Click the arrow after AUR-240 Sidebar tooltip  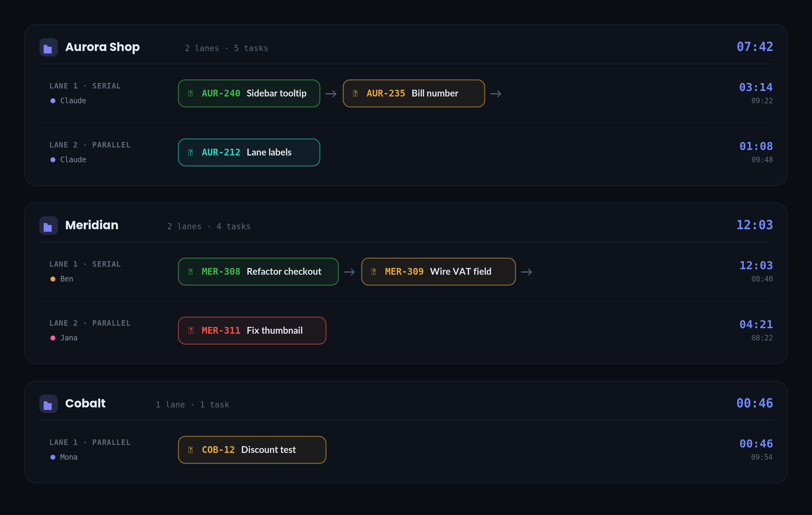coord(331,94)
